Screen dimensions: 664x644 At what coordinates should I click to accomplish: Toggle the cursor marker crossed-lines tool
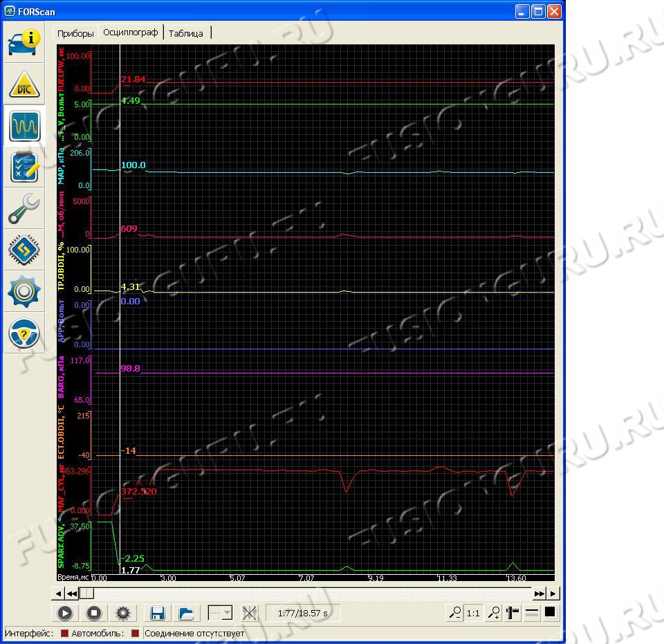[x=250, y=613]
